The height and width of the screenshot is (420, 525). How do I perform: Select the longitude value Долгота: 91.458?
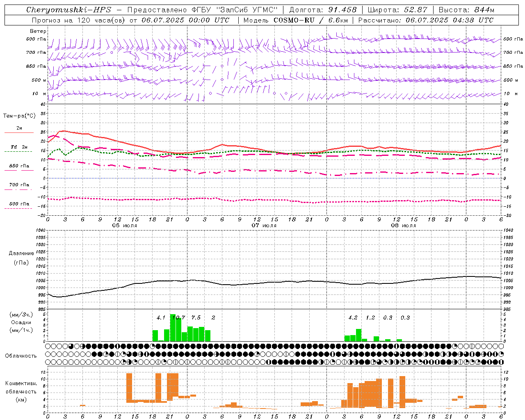(x=323, y=10)
